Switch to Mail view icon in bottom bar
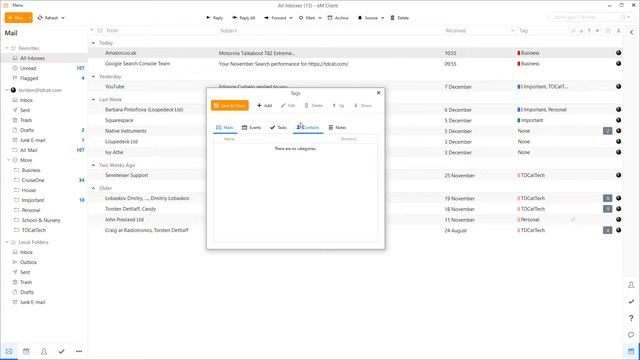 [9, 351]
